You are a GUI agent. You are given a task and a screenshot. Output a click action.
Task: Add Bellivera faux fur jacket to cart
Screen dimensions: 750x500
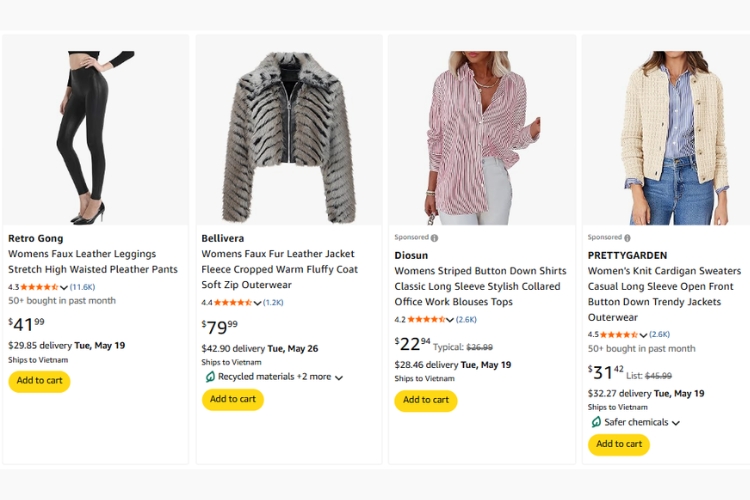(x=233, y=400)
